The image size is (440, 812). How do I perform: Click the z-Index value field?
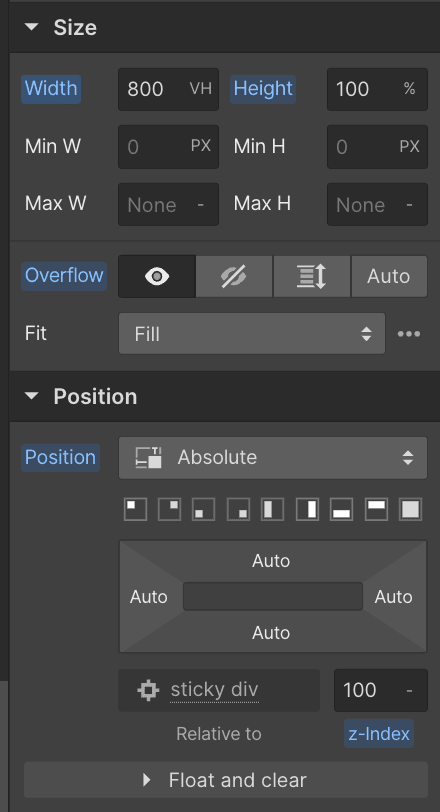(x=380, y=690)
